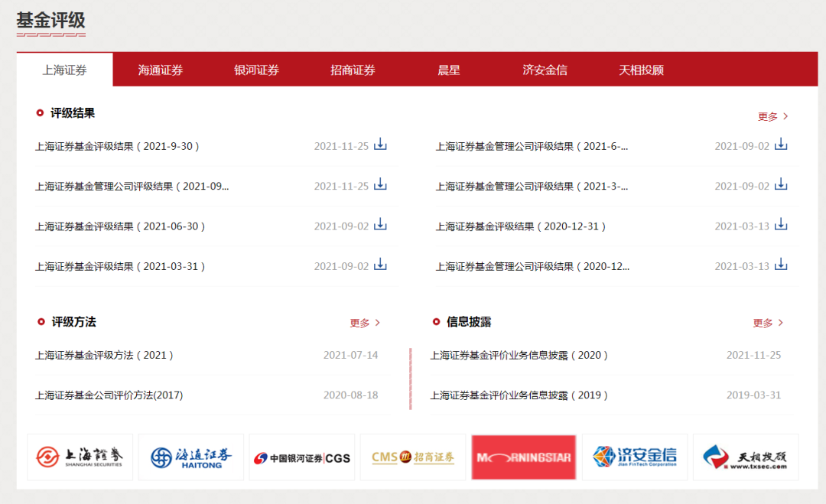Select the 上海证券 tab
Image resolution: width=826 pixels, height=504 pixels.
pyautogui.click(x=65, y=70)
